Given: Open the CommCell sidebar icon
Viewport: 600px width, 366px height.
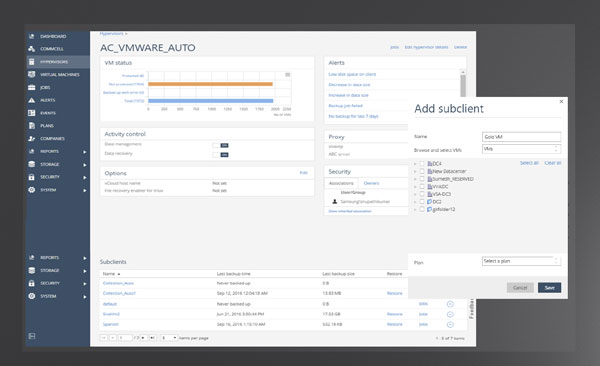Looking at the screenshot, I should point(32,49).
